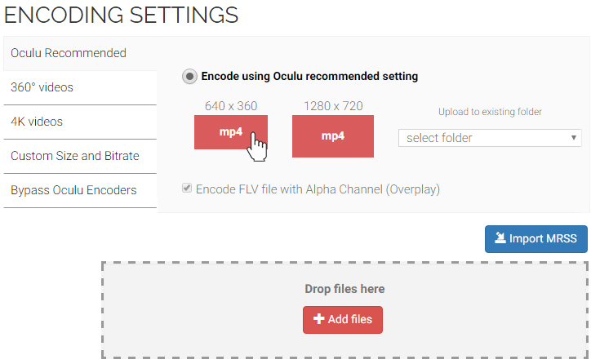Click the Add files button

[343, 320]
